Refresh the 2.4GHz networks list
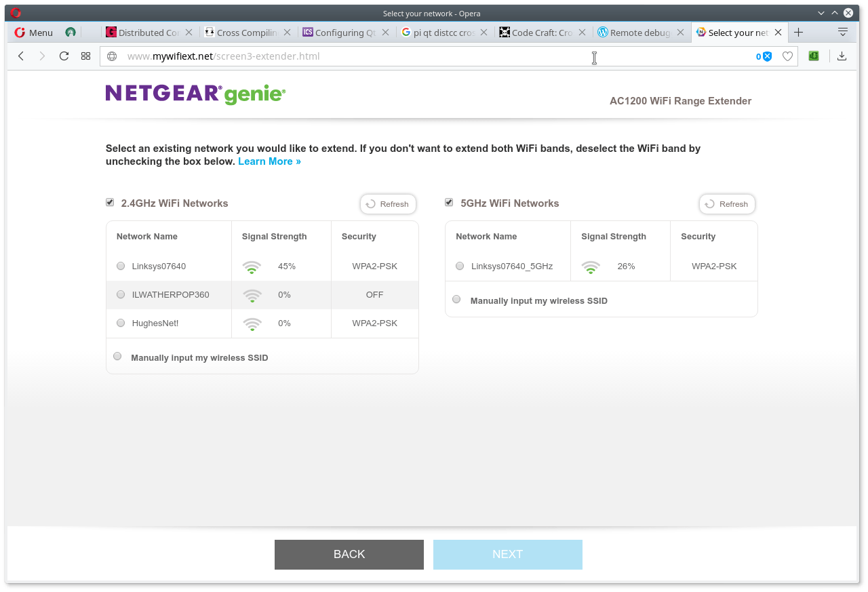 tap(388, 204)
